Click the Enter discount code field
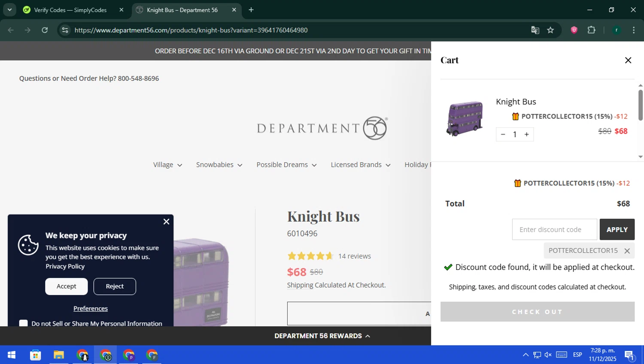The height and width of the screenshot is (364, 644). 554,229
